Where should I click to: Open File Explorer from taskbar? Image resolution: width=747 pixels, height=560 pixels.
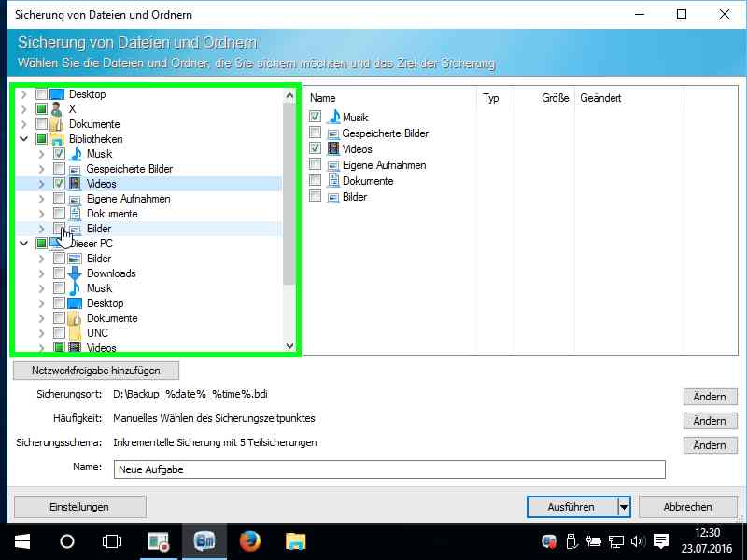pos(295,541)
